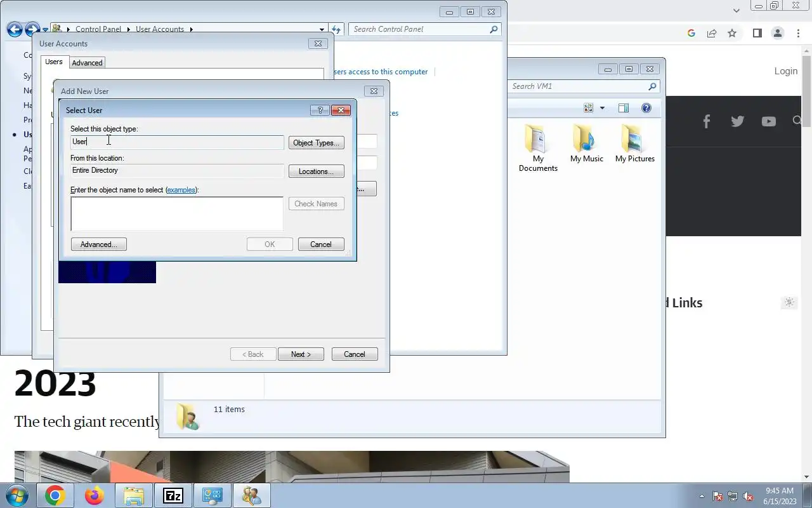Screen dimensions: 812x508
Task: Show hidden system tray icons
Action: tap(702, 497)
